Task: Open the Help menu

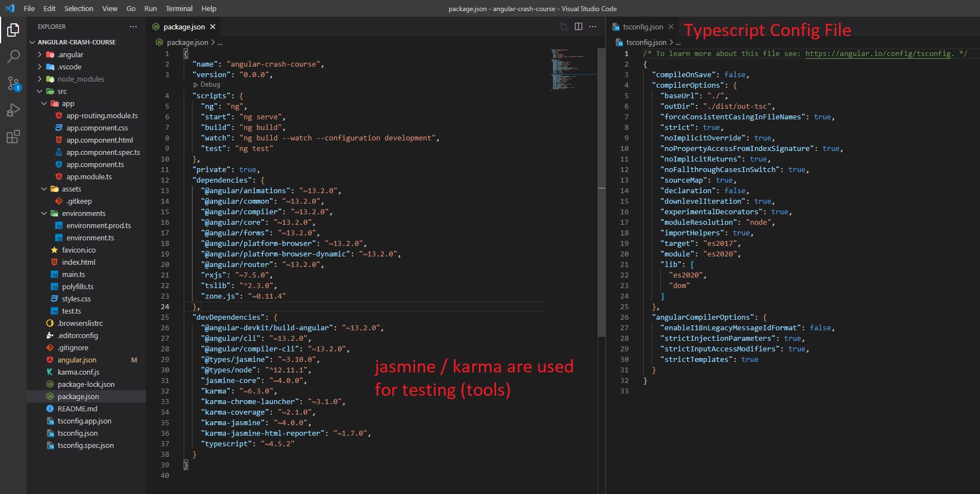Action: (x=209, y=8)
